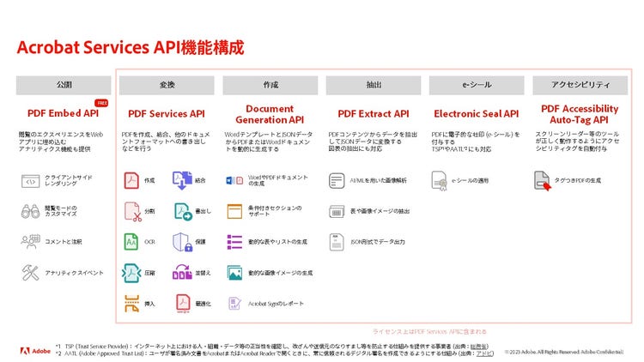Click the PDF Embed API description paragraph
644x362 pixels.
tap(61, 142)
